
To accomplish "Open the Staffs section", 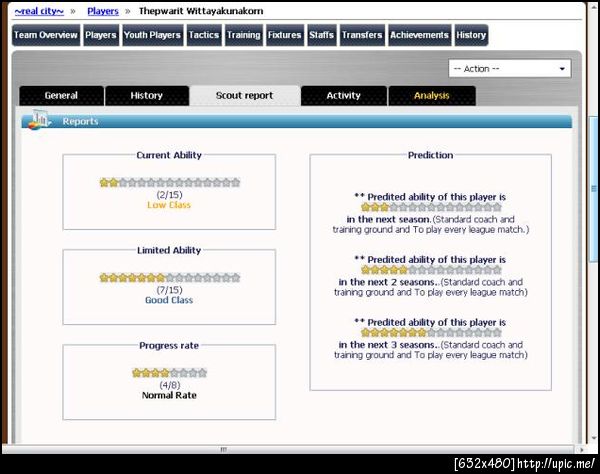I will tap(321, 35).
